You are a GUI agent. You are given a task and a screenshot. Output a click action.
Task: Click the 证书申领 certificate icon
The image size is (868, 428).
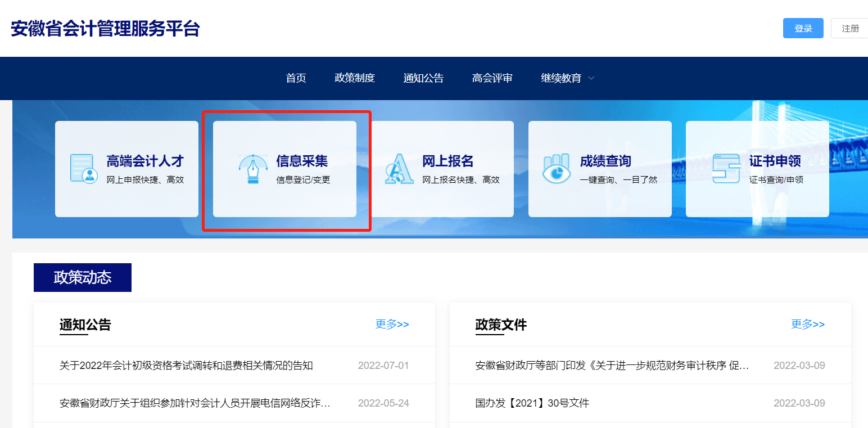(726, 168)
